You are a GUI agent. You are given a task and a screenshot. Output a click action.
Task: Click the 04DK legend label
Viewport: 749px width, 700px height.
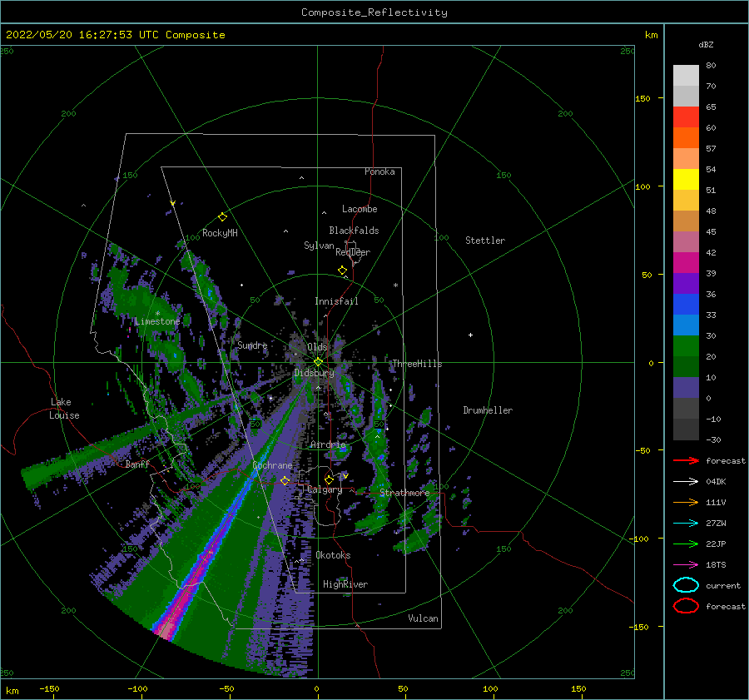(716, 482)
